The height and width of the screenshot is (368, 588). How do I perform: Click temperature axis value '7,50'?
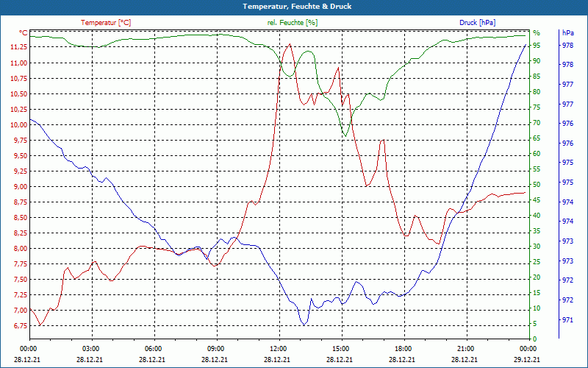click(x=21, y=280)
